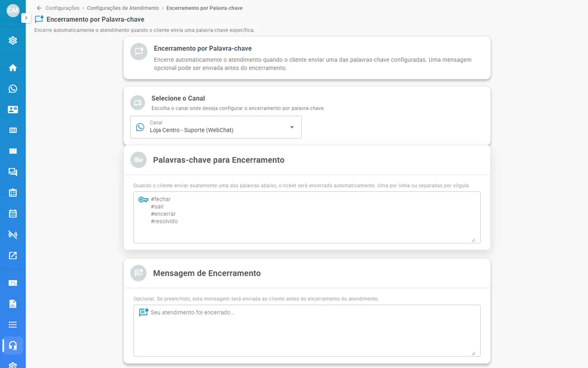Open the gear settings icon below the avatar
This screenshot has width=588, height=368.
(13, 41)
